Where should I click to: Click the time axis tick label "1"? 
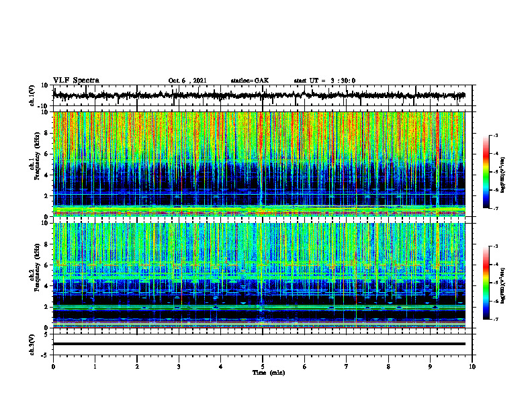point(95,367)
